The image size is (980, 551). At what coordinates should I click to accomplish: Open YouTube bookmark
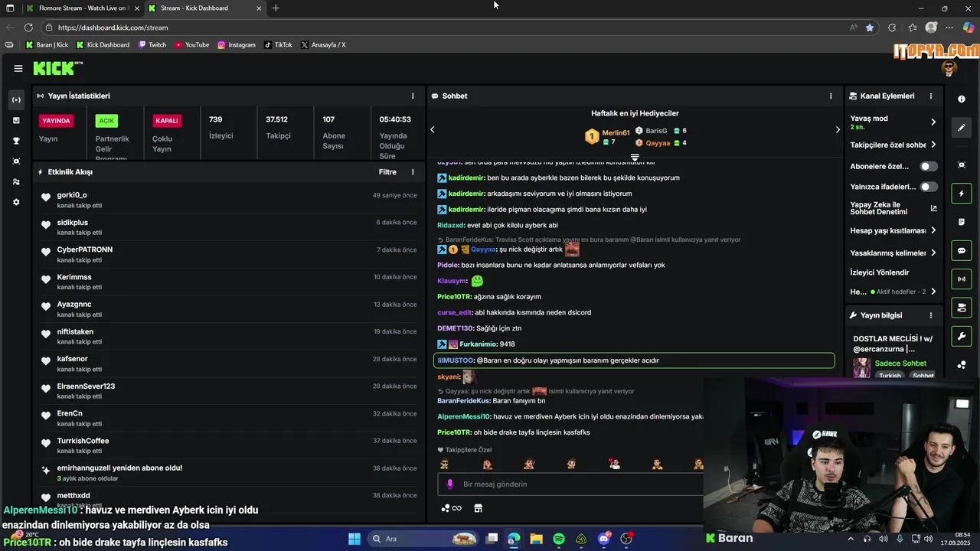(x=191, y=45)
